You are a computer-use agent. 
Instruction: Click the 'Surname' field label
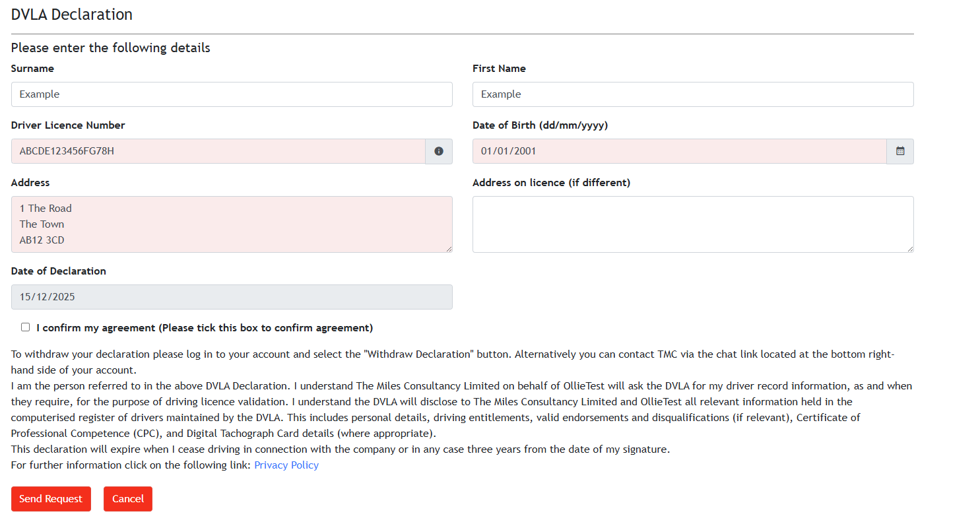pyautogui.click(x=32, y=69)
